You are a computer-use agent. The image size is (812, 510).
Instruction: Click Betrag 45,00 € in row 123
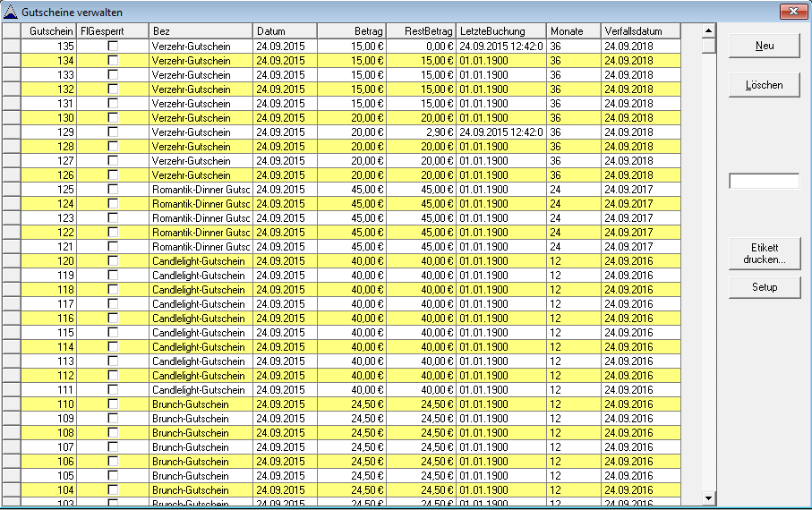(352, 218)
